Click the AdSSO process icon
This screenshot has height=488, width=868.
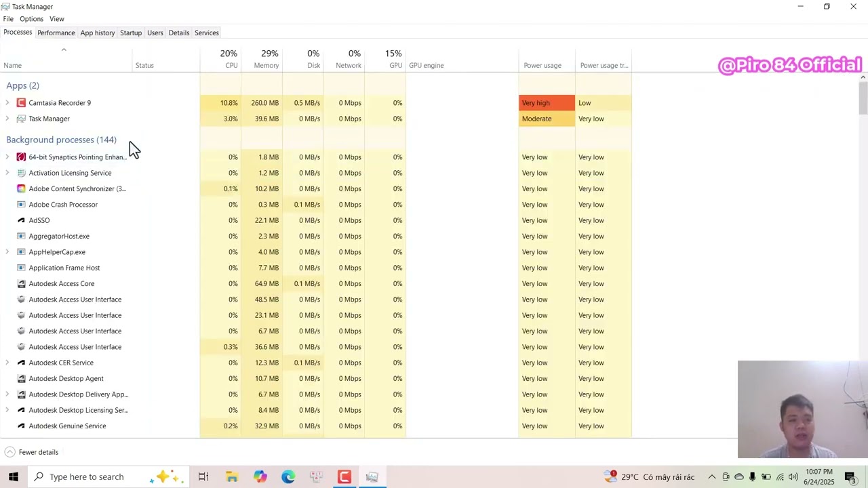[21, 220]
